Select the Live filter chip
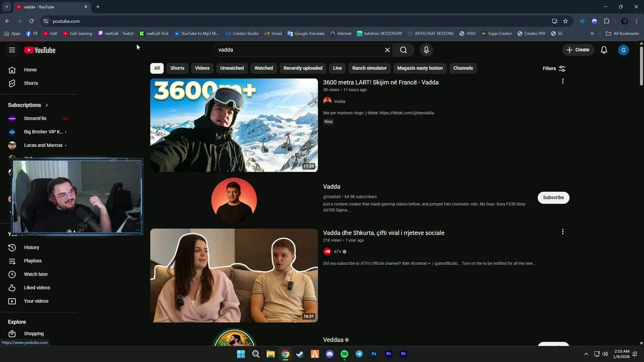 (x=337, y=68)
